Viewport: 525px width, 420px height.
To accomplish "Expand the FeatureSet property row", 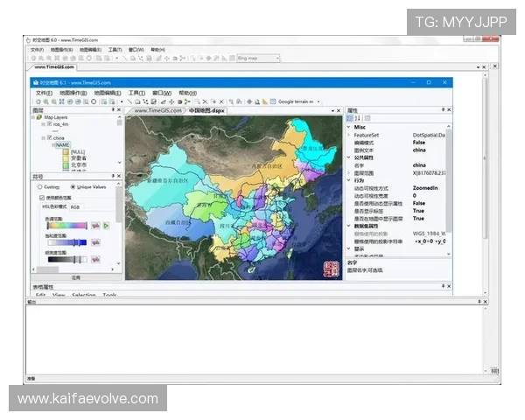I will (x=348, y=135).
